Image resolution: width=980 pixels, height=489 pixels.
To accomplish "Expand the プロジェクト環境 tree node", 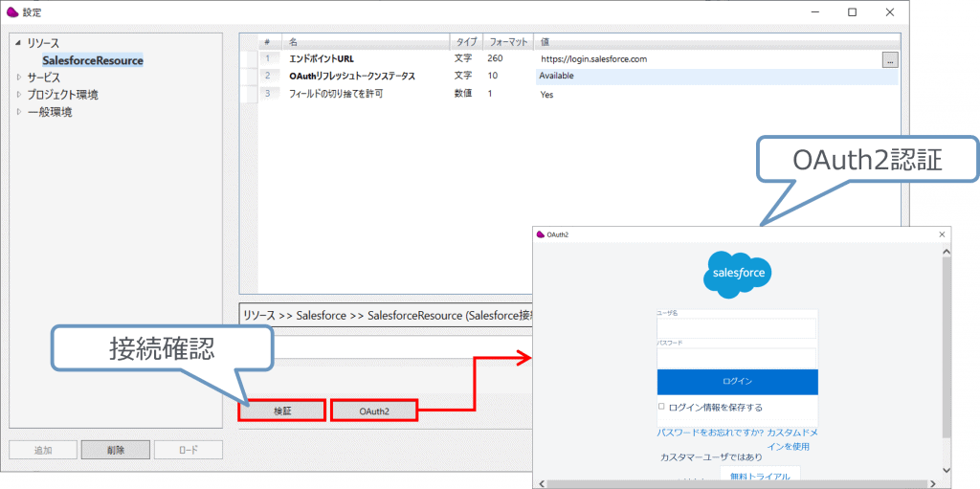I will 17,95.
